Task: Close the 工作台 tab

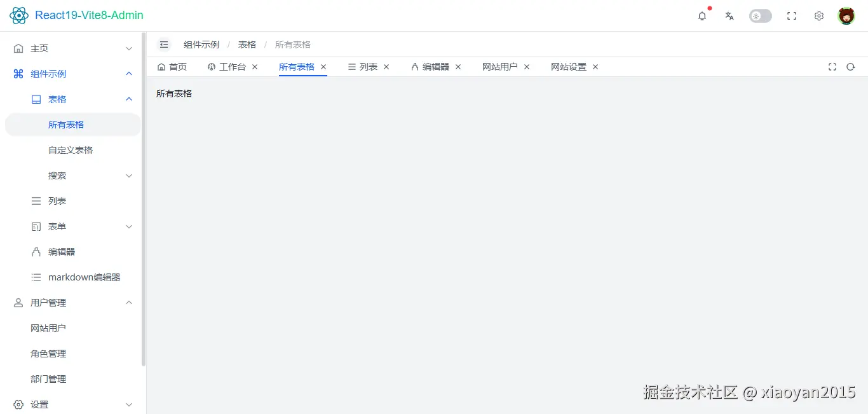Action: tap(255, 67)
